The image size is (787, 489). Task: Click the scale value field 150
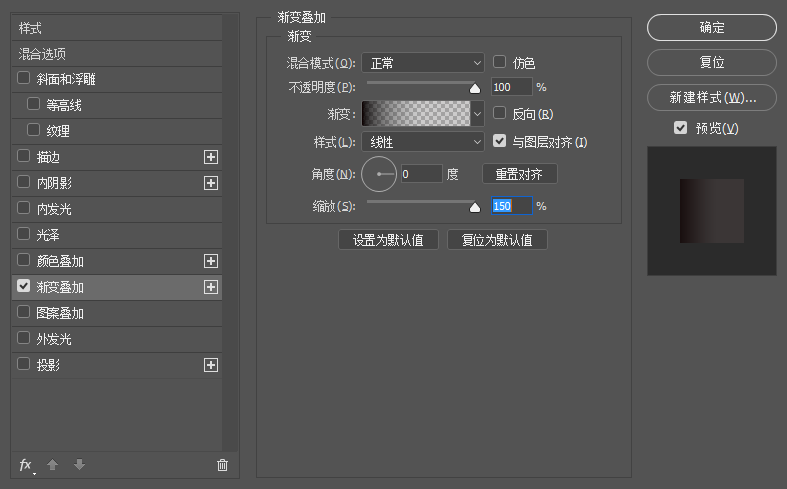tap(511, 206)
